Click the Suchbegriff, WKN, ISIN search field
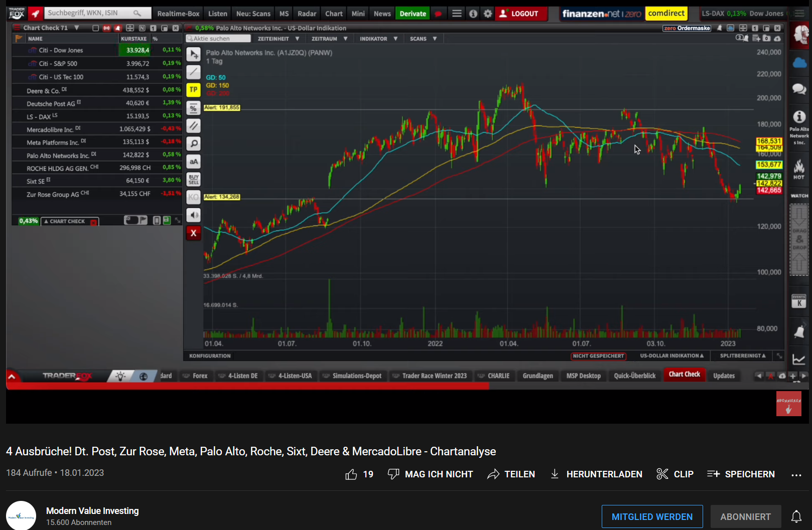 97,14
